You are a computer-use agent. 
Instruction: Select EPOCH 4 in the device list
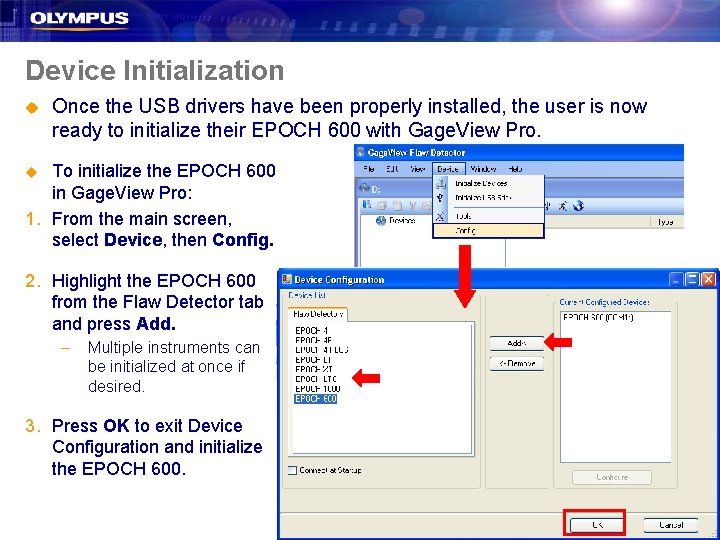[311, 331]
